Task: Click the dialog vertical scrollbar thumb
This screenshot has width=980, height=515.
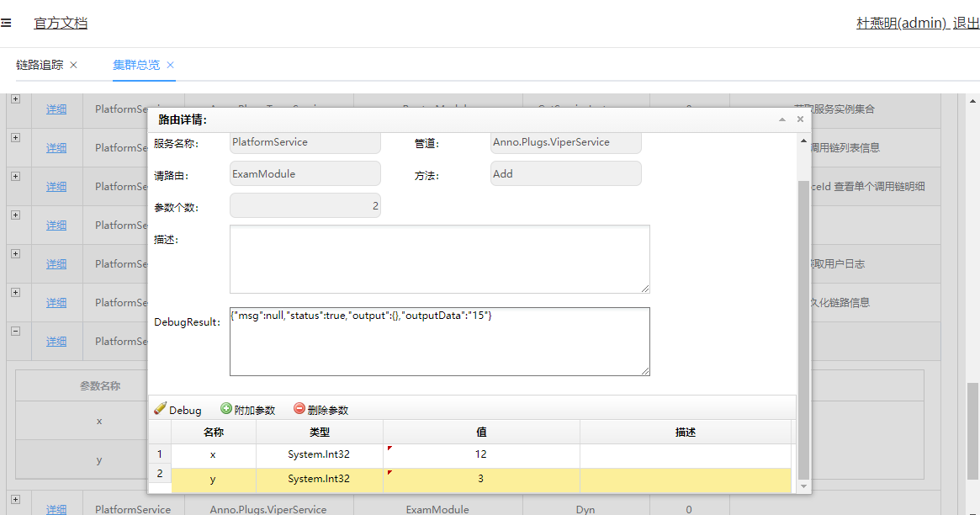Action: 803,330
